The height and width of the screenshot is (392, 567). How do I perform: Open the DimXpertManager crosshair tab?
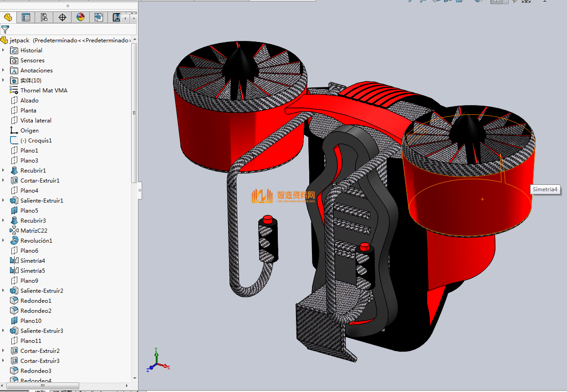(62, 17)
